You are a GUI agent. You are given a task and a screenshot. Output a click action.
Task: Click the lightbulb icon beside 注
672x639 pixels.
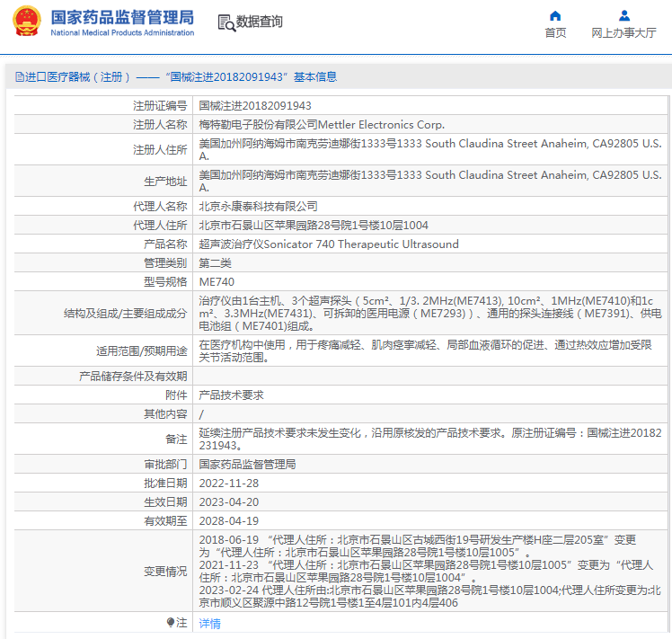pos(171,623)
